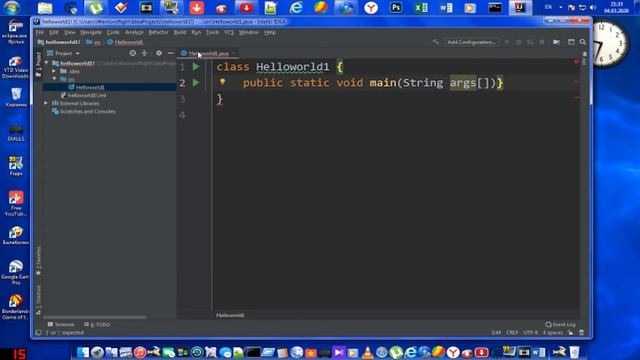Click the horizontal scrollbar of Project panel
Image resolution: width=640 pixels, height=360 pixels.
click(95, 317)
